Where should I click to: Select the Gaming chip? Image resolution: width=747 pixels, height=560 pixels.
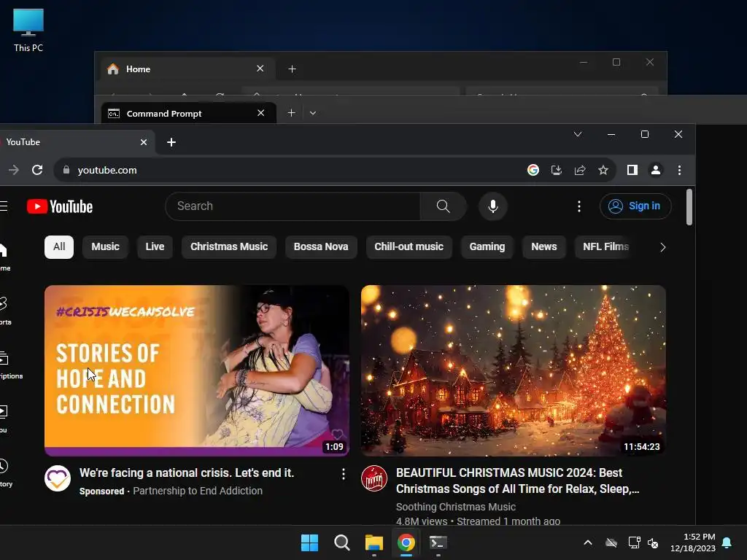coord(487,246)
